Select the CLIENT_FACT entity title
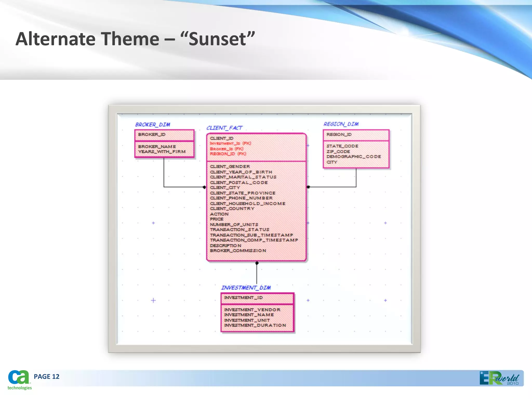Image resolution: width=532 pixels, height=399 pixels. point(224,128)
